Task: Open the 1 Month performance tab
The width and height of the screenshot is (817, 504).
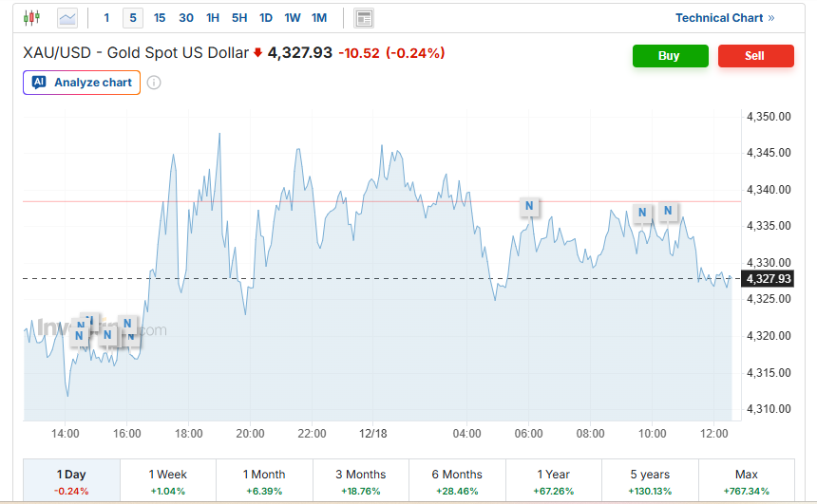Action: click(x=264, y=481)
